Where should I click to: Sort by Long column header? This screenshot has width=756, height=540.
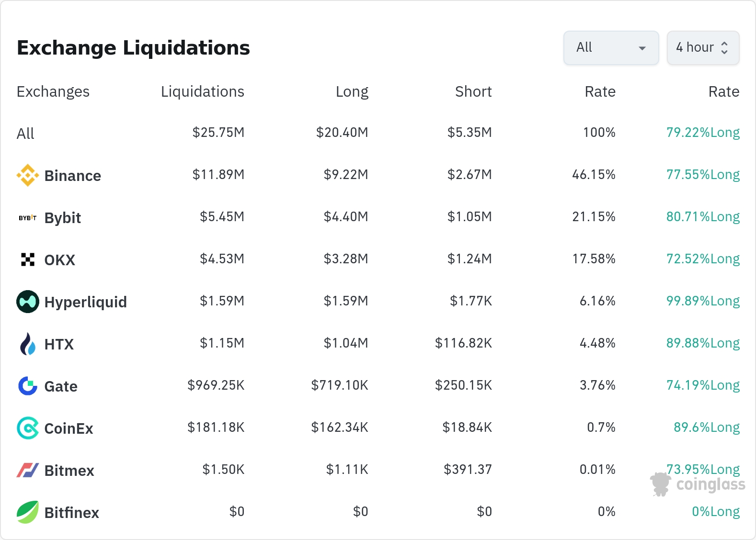352,91
